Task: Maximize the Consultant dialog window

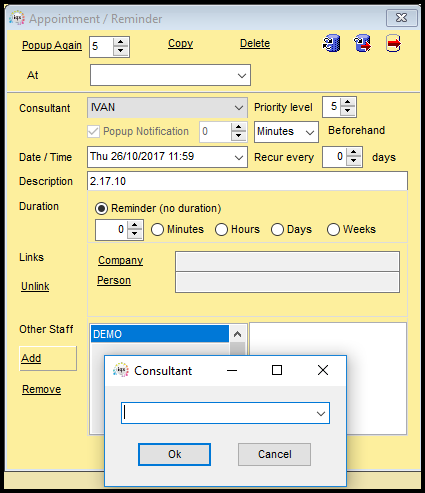Action: tap(277, 370)
